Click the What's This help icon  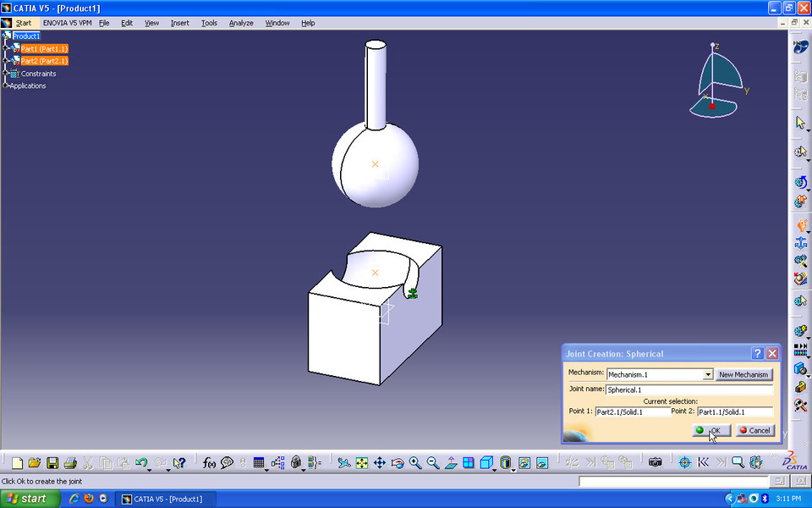pos(178,462)
